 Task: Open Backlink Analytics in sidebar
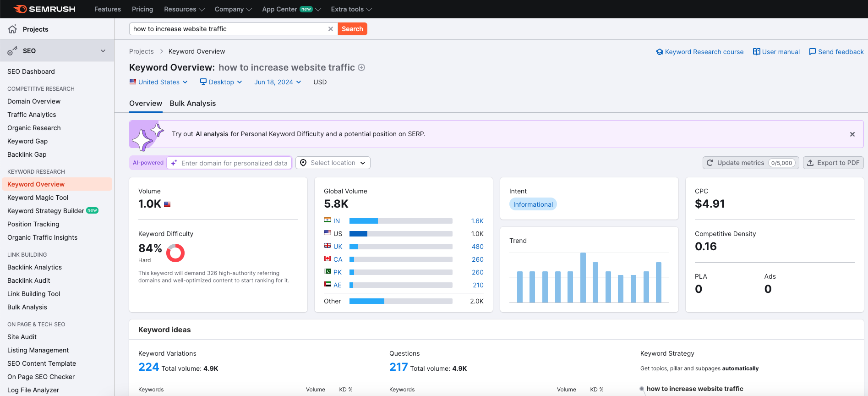coord(34,267)
